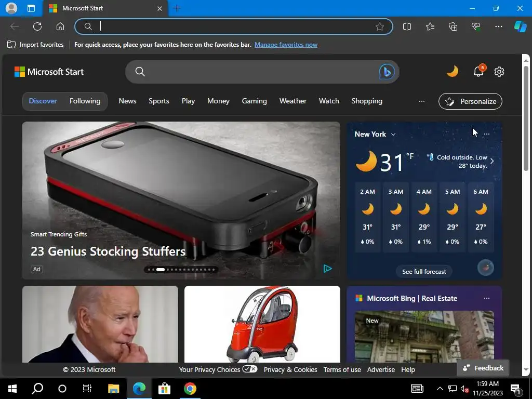Expand more navigation categories ellipsis

[421, 101]
